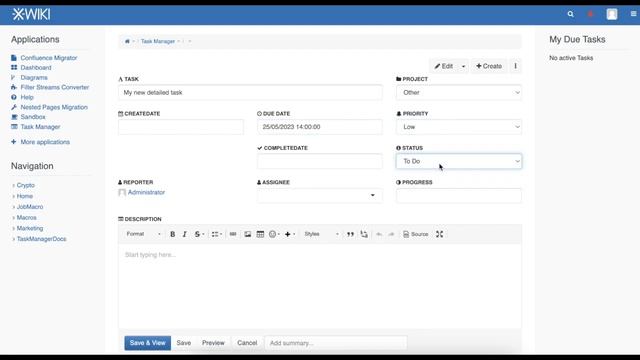Focus the Completedate input field

320,161
